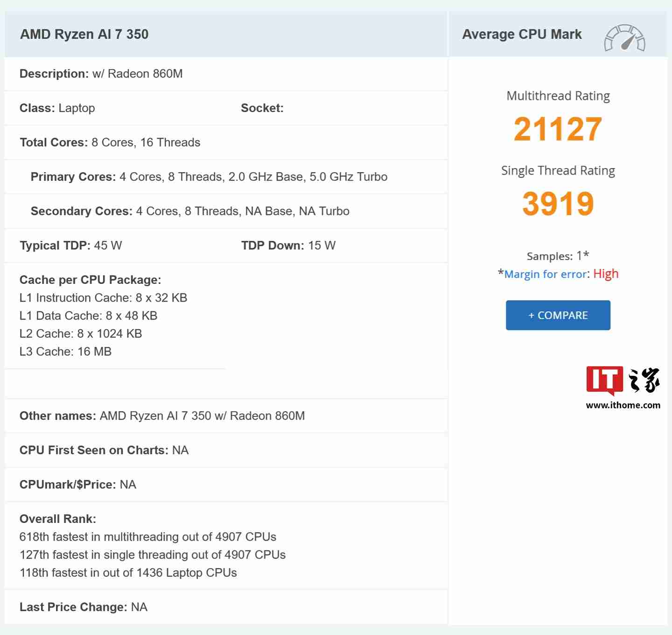Select the Last Price Change row
The height and width of the screenshot is (635, 672).
pyautogui.click(x=84, y=607)
